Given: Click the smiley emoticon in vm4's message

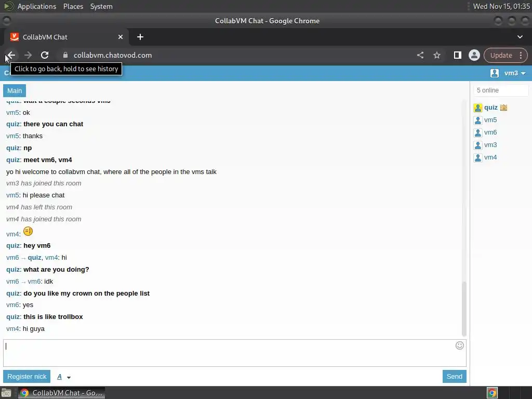Looking at the screenshot, I should pos(28,231).
